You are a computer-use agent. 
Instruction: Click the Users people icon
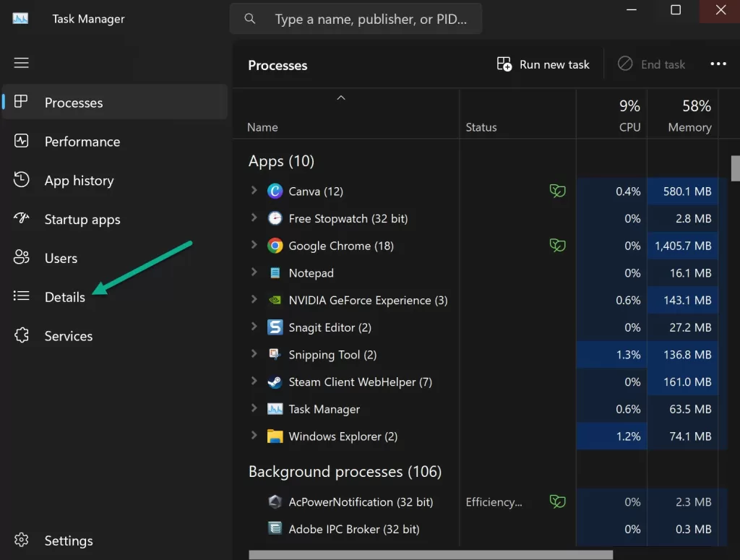[x=21, y=257]
